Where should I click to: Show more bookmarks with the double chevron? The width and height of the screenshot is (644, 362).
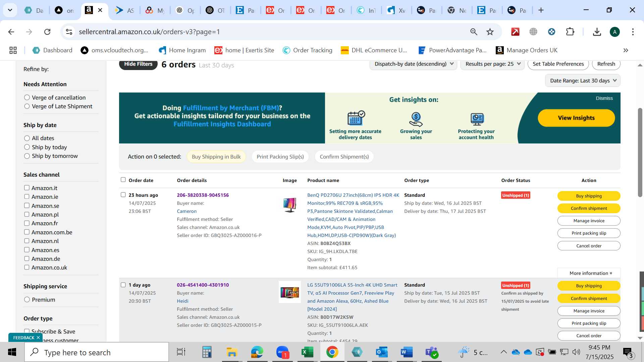(626, 50)
